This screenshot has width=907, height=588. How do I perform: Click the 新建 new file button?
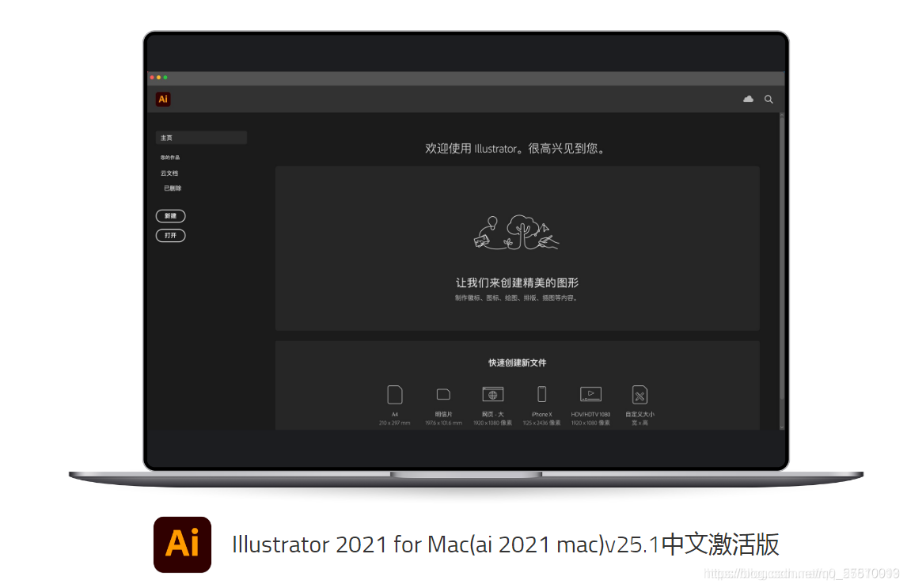(171, 216)
